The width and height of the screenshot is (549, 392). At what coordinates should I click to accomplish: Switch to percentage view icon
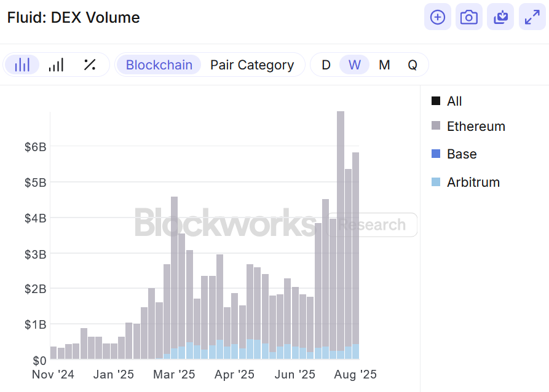90,65
